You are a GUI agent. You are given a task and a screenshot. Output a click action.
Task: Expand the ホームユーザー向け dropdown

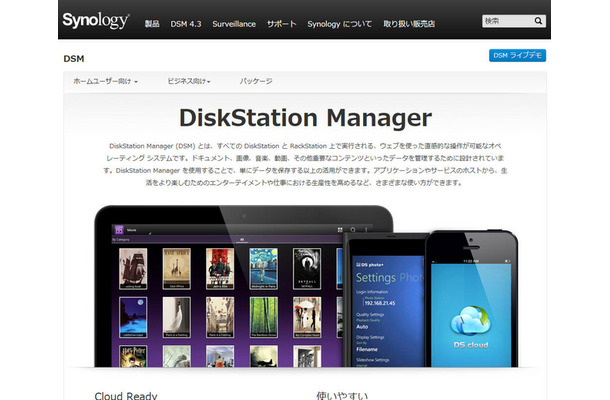[105, 81]
